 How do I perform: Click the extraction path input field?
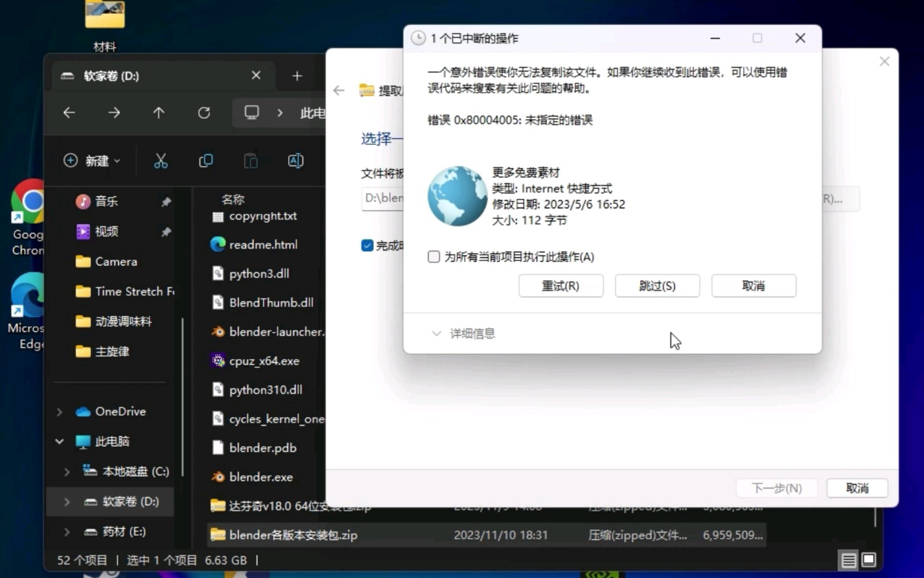point(383,198)
